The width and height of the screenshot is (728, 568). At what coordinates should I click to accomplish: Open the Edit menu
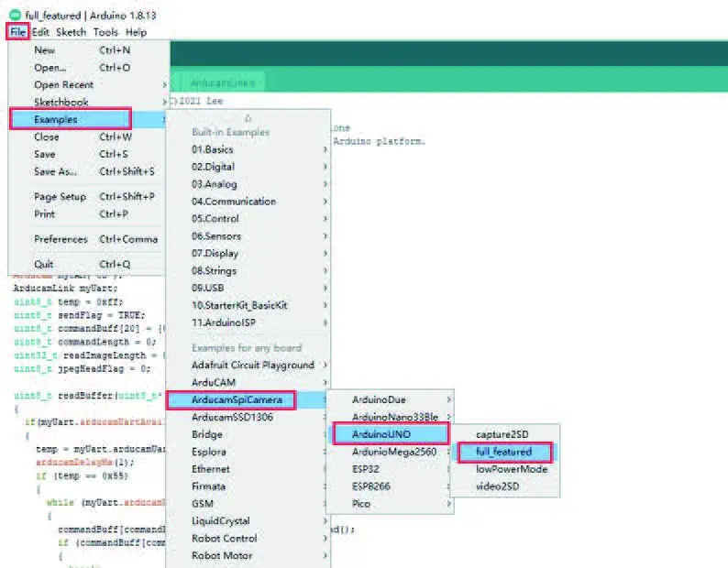click(x=40, y=32)
